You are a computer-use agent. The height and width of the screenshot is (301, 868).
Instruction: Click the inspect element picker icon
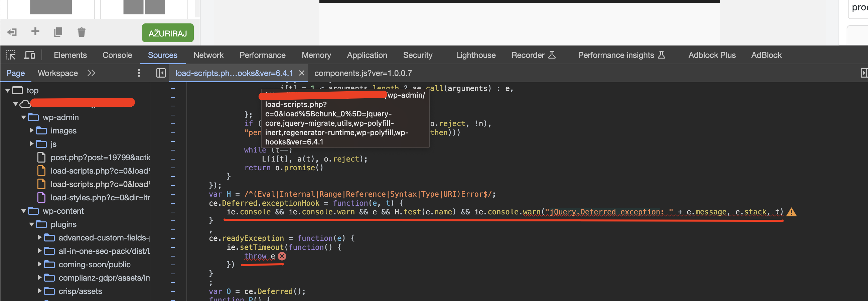[x=11, y=55]
